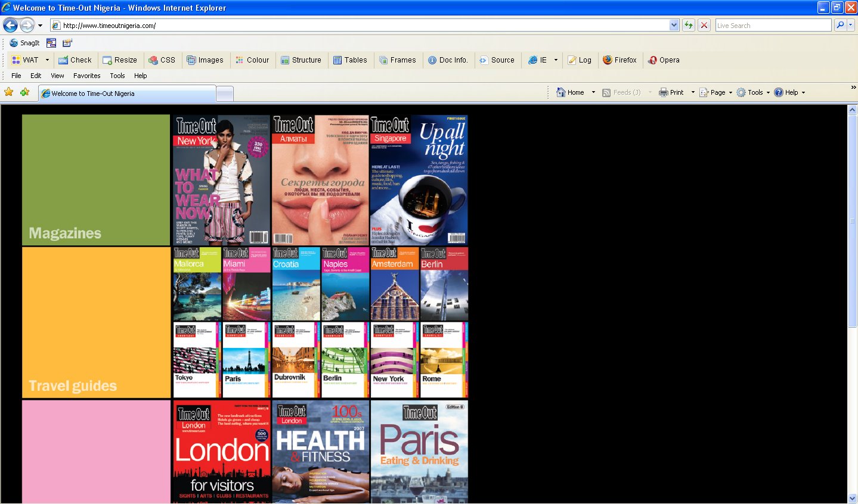858x504 pixels.
Task: Click the Check toolbar button
Action: click(75, 60)
